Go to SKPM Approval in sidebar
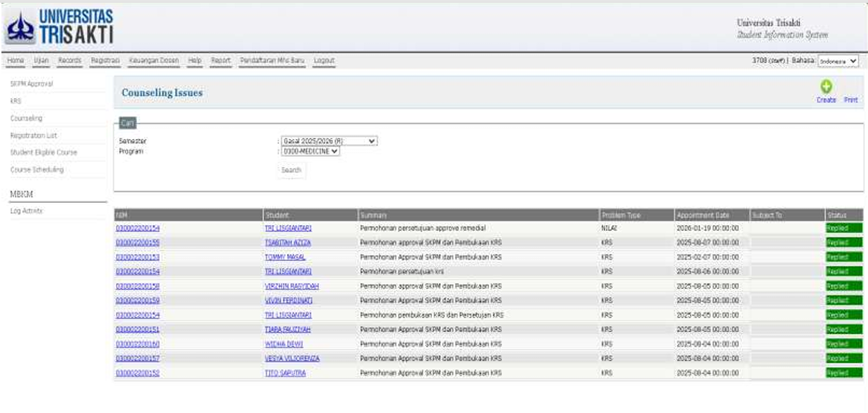The image size is (868, 413). [32, 84]
